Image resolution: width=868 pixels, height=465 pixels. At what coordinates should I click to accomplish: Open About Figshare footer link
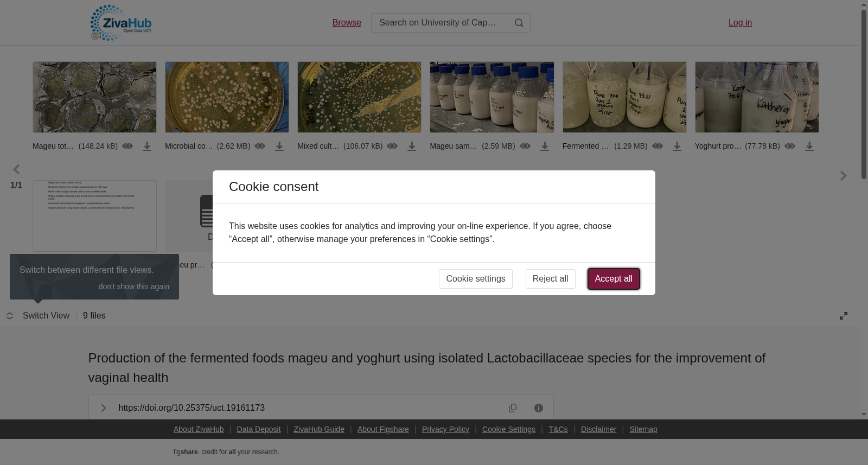coord(383,429)
